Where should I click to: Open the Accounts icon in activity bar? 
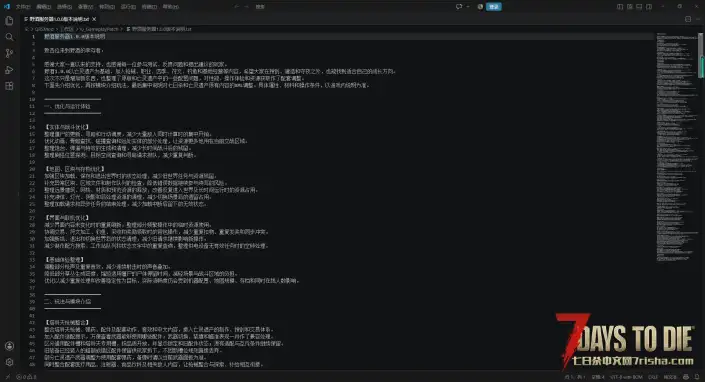coord(9,346)
